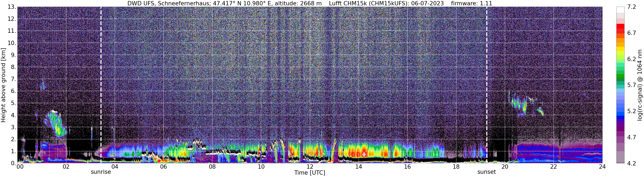The height and width of the screenshot is (177, 644).
Task: Click the x-axis tick label '04'
Action: pyautogui.click(x=115, y=167)
